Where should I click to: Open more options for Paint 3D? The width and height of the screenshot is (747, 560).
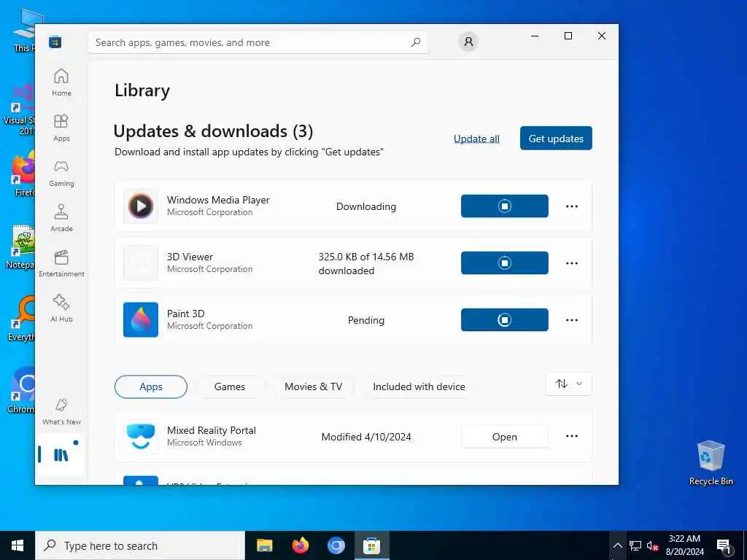tap(572, 319)
